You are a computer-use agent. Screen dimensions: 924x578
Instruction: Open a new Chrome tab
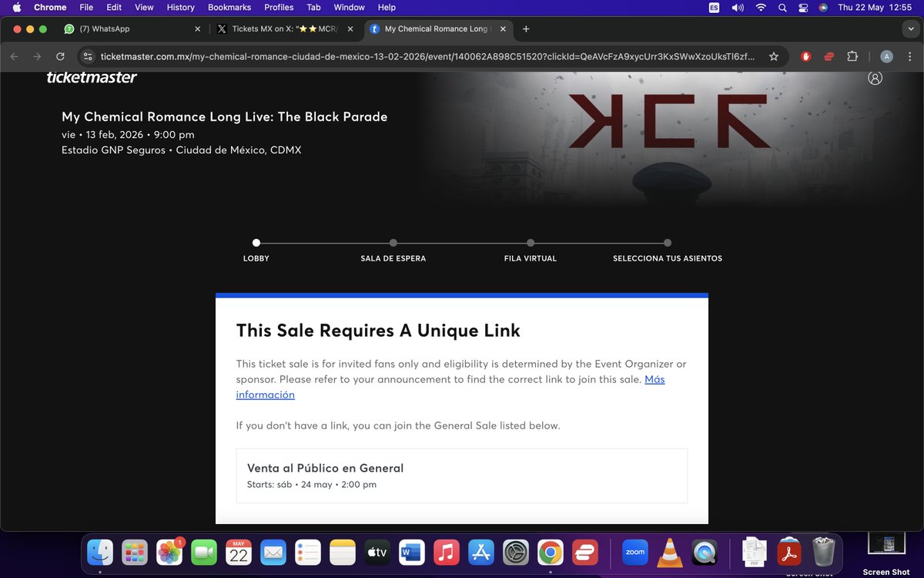click(526, 29)
